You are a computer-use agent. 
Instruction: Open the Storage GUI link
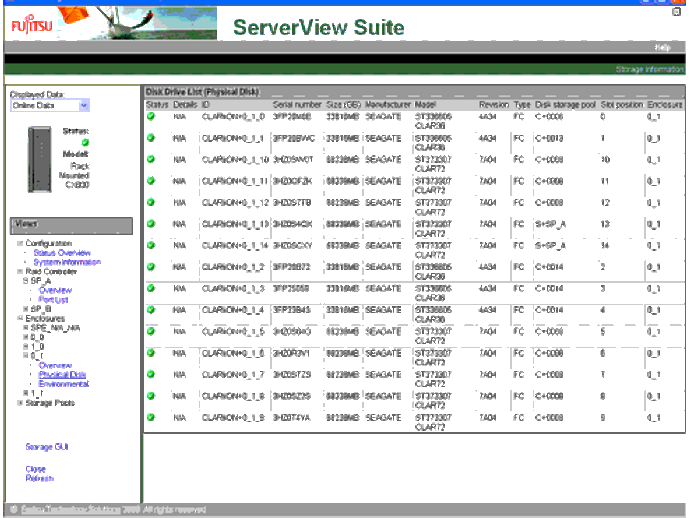click(47, 447)
